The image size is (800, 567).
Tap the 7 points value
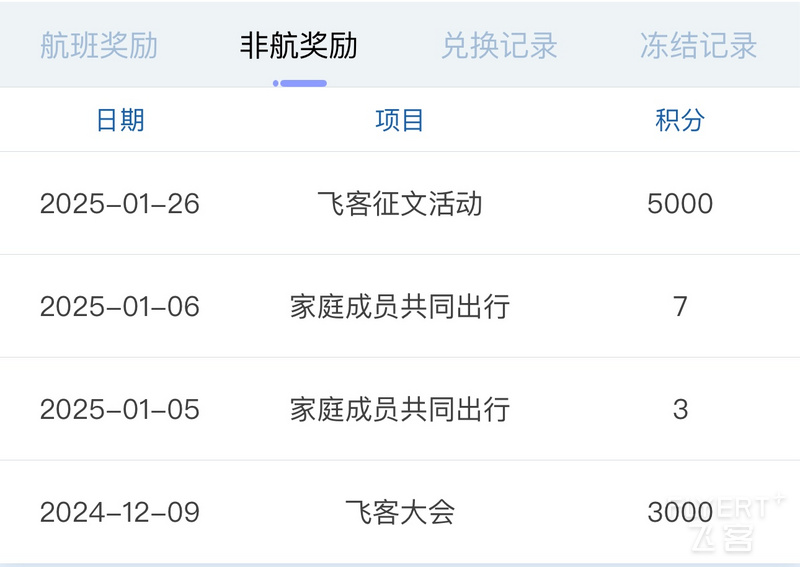pos(680,307)
